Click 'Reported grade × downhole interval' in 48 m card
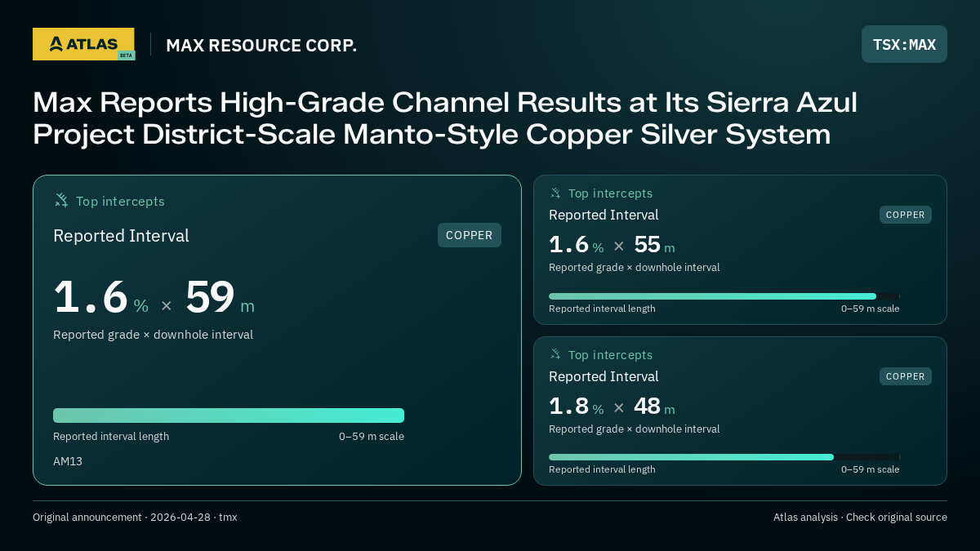The image size is (980, 551). [x=635, y=429]
